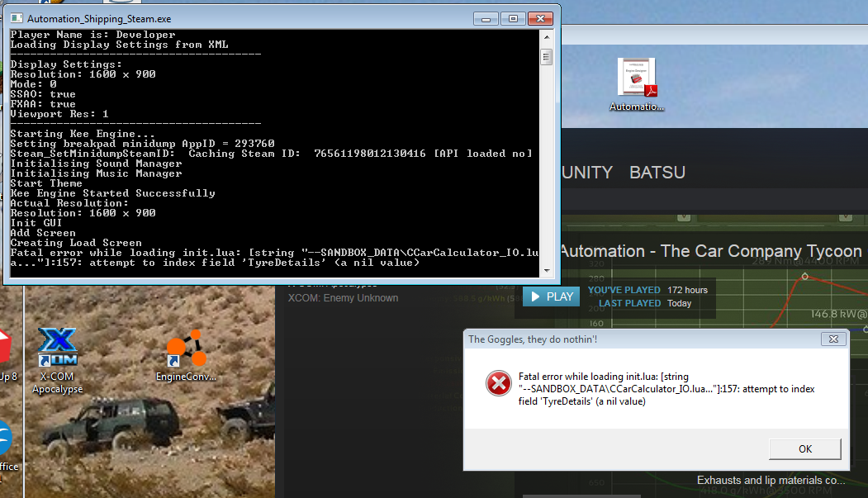Click the console title 'Automation_Shipping_Steam.exe'
Image resolution: width=868 pixels, height=498 pixels.
point(99,19)
